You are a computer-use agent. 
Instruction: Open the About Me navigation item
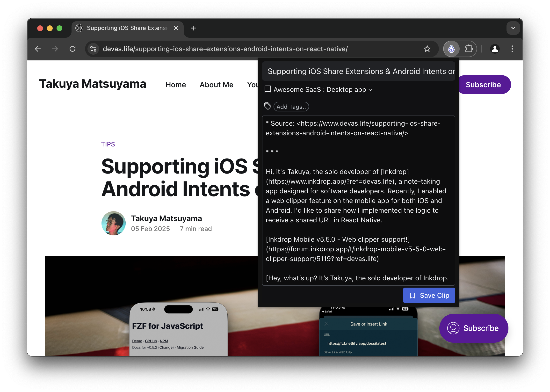pos(216,85)
